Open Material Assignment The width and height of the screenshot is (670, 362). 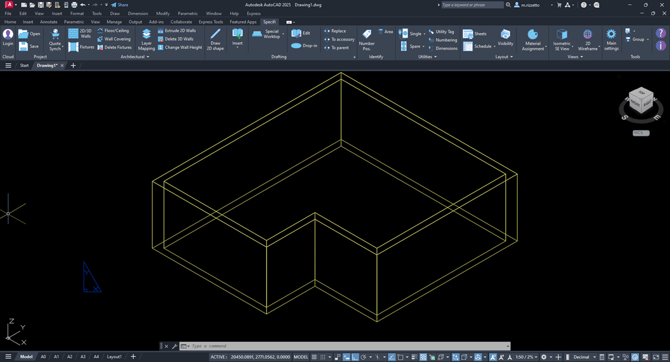(533, 39)
